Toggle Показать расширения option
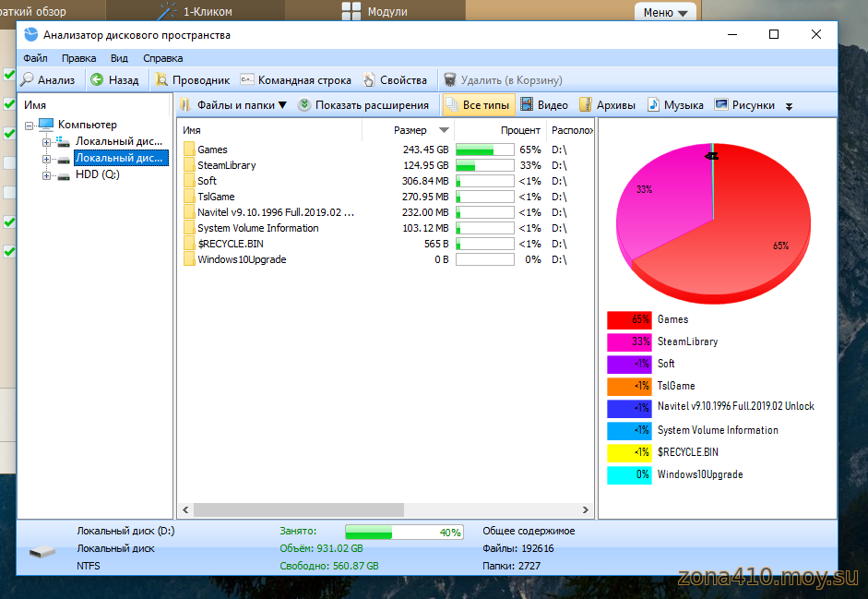Screen dimensions: 868x599 363,105
